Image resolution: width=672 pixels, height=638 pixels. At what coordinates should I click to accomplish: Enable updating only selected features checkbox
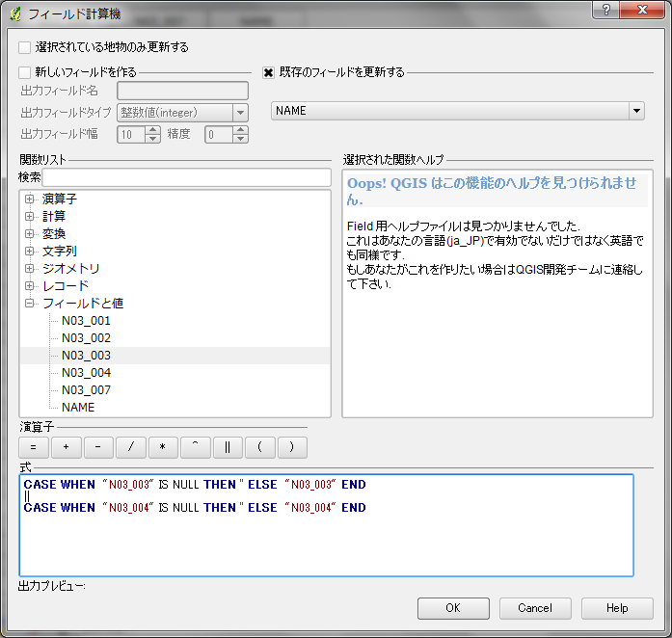click(x=25, y=46)
